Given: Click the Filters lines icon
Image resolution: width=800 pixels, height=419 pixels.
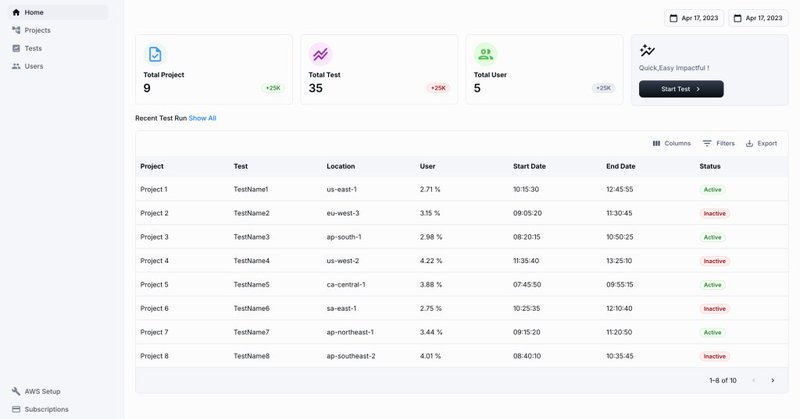Looking at the screenshot, I should (x=707, y=143).
